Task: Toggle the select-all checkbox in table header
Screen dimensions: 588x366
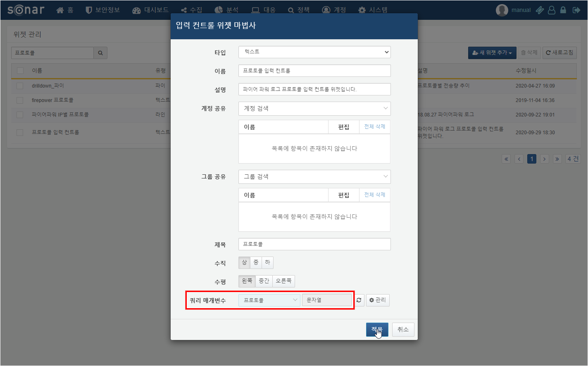Action: [20, 71]
